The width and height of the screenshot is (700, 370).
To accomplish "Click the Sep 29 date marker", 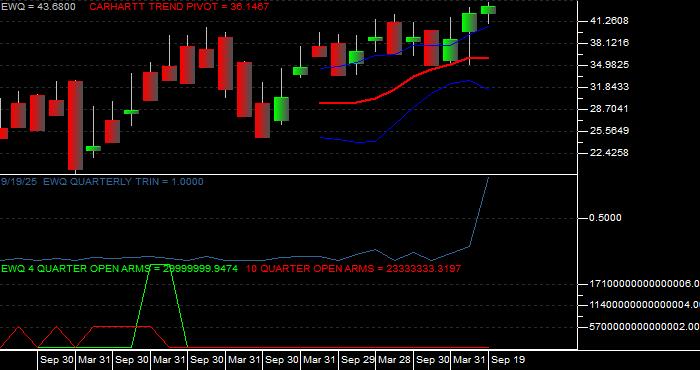I will pyautogui.click(x=358, y=360).
